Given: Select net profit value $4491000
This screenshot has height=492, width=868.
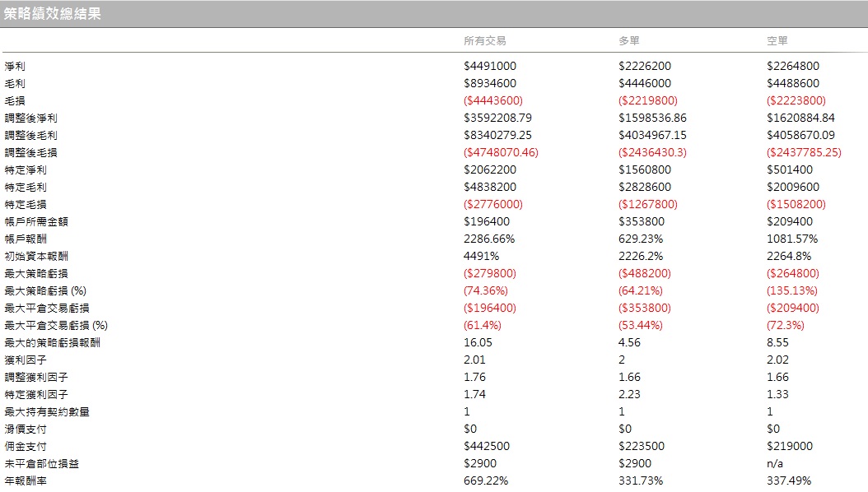Looking at the screenshot, I should [490, 67].
